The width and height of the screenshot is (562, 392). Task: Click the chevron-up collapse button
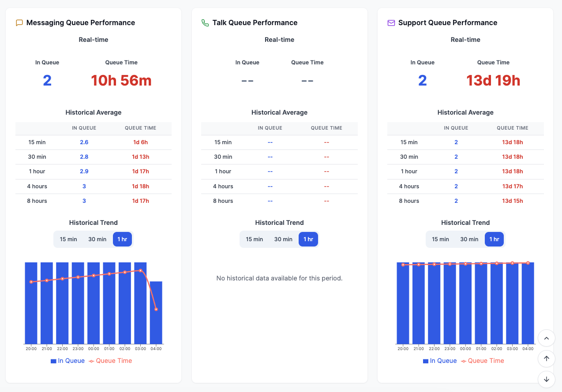[x=547, y=338]
